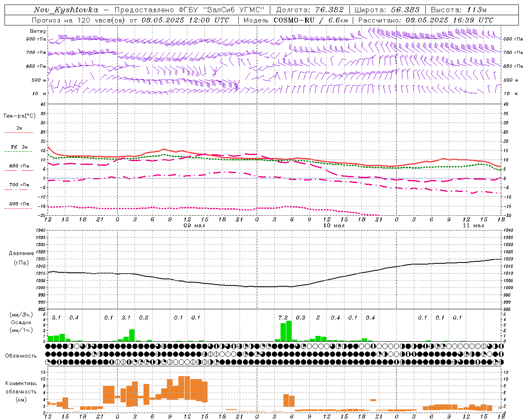Click the "Облачность" cloud cover label

[x=21, y=356]
